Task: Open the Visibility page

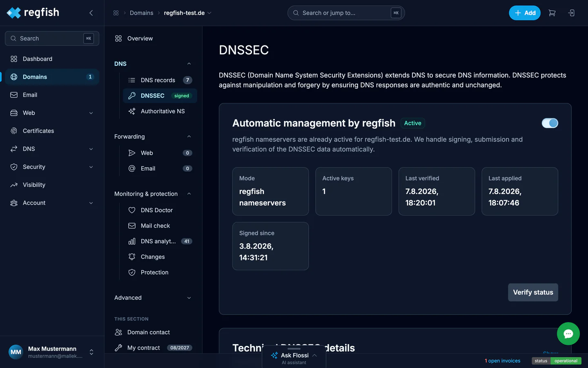Action: [x=52, y=185]
